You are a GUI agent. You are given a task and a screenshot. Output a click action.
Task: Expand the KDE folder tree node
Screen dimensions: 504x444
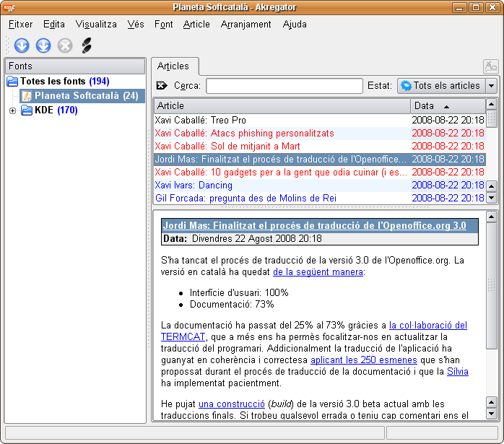click(x=12, y=111)
